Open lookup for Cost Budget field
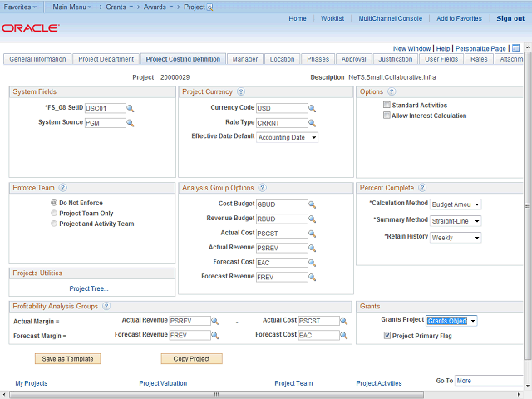 coord(313,204)
